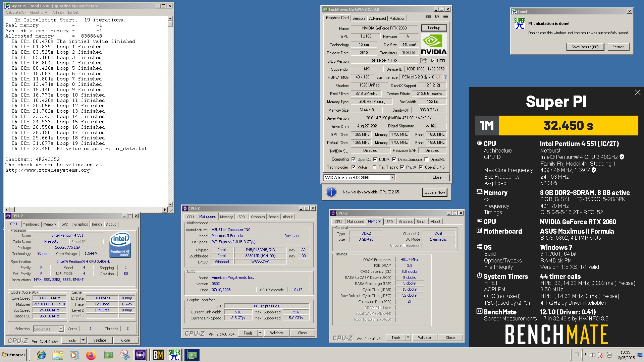The width and height of the screenshot is (644, 362).
Task: Close the BenchMate Super PI result overlay
Action: coord(638,93)
